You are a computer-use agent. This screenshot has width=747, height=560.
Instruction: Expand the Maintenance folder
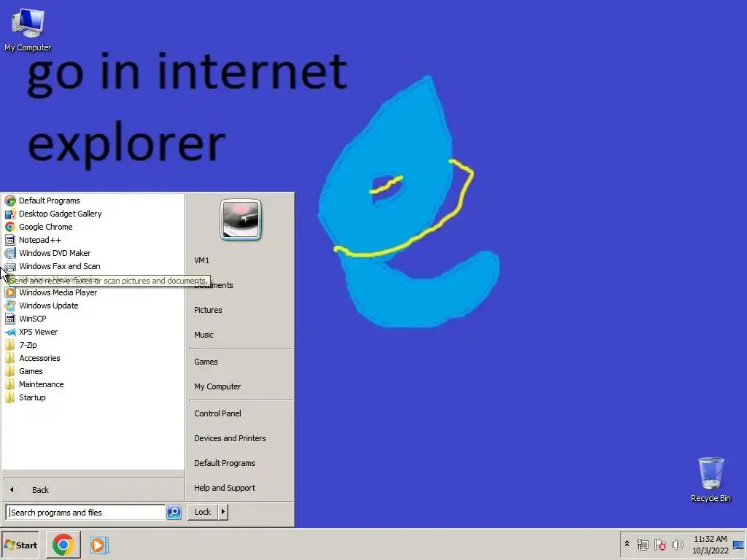(x=93, y=384)
